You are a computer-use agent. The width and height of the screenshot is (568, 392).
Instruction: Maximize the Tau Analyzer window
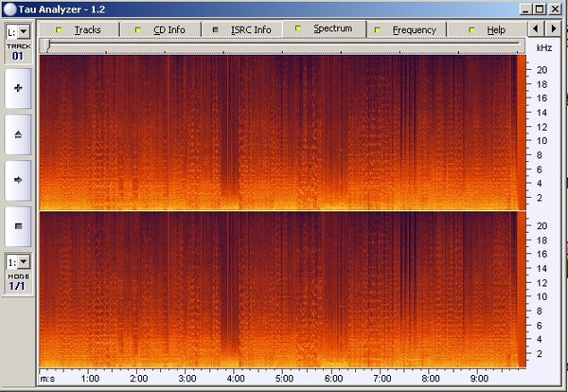(540, 9)
